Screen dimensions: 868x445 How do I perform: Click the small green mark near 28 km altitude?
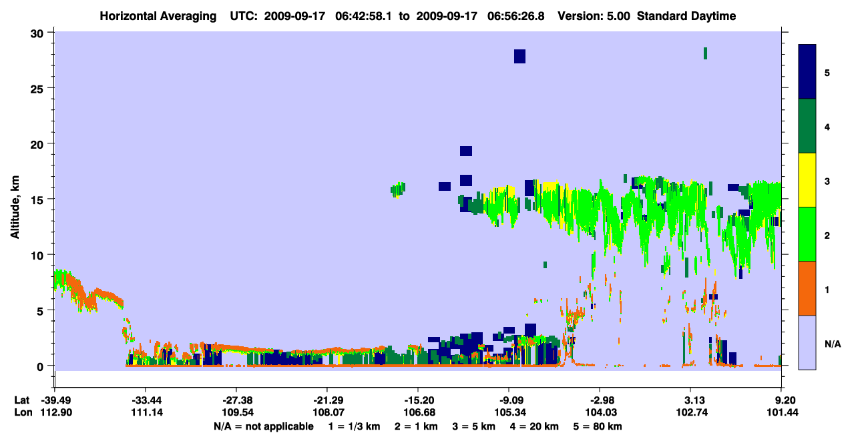(705, 53)
